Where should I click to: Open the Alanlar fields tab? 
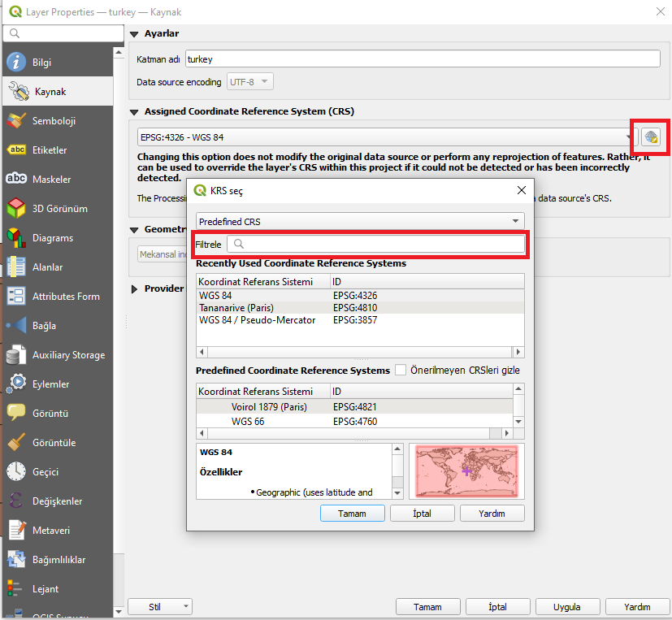coord(58,267)
